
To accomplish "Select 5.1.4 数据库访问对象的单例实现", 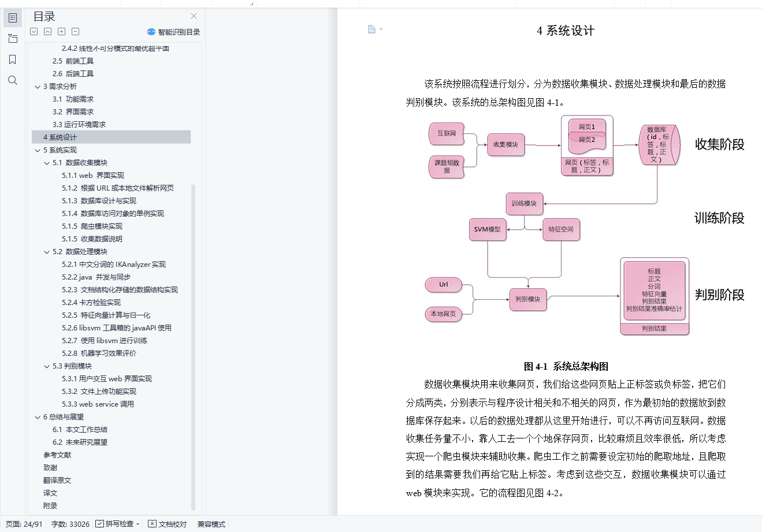I will click(113, 214).
